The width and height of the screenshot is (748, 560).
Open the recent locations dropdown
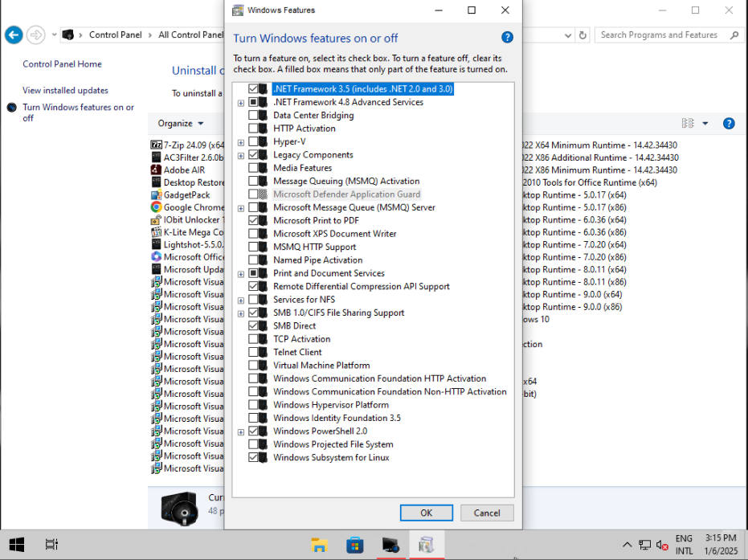tap(54, 35)
